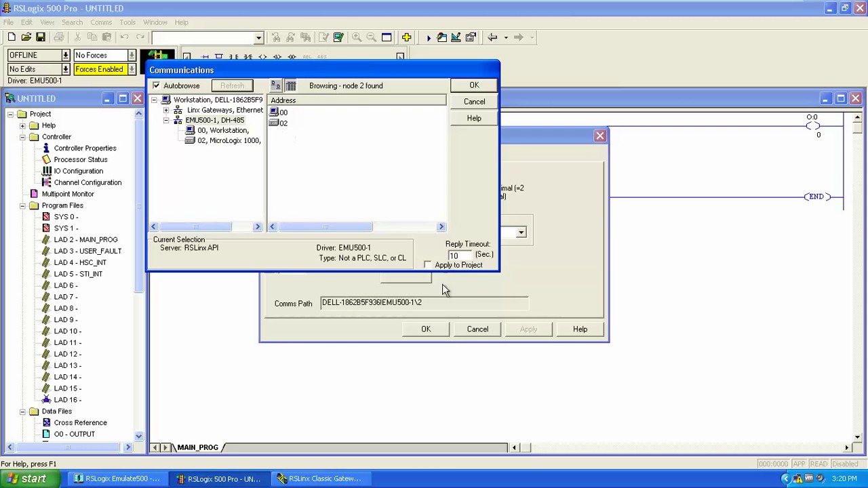Select 02, MicroLogix 1000 node in tree
The height and width of the screenshot is (488, 868).
(x=229, y=140)
